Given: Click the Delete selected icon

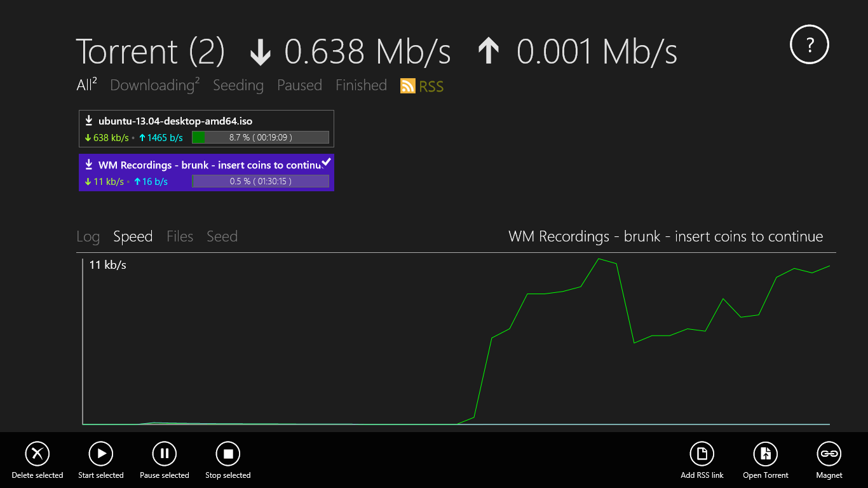Looking at the screenshot, I should coord(37,454).
